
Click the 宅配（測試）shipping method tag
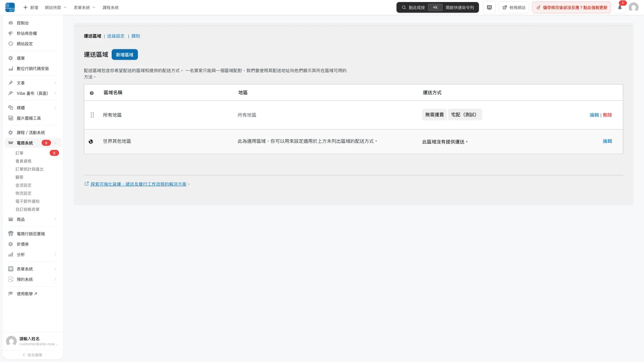click(465, 115)
